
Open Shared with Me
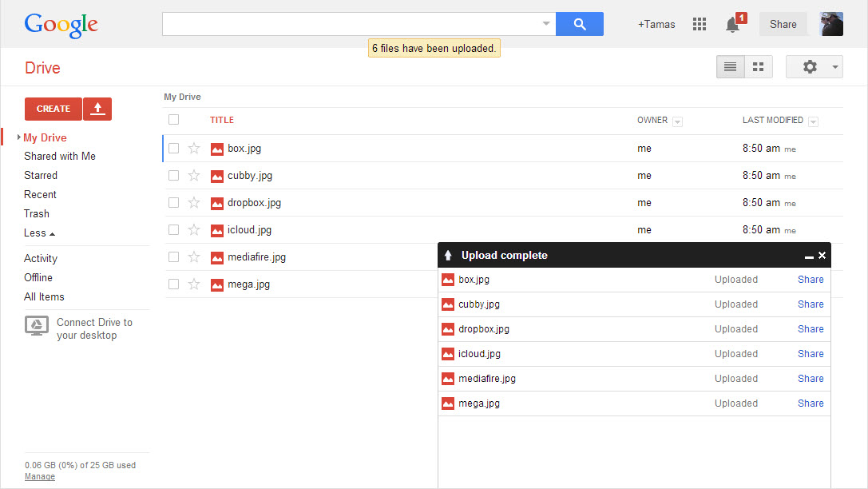click(60, 156)
